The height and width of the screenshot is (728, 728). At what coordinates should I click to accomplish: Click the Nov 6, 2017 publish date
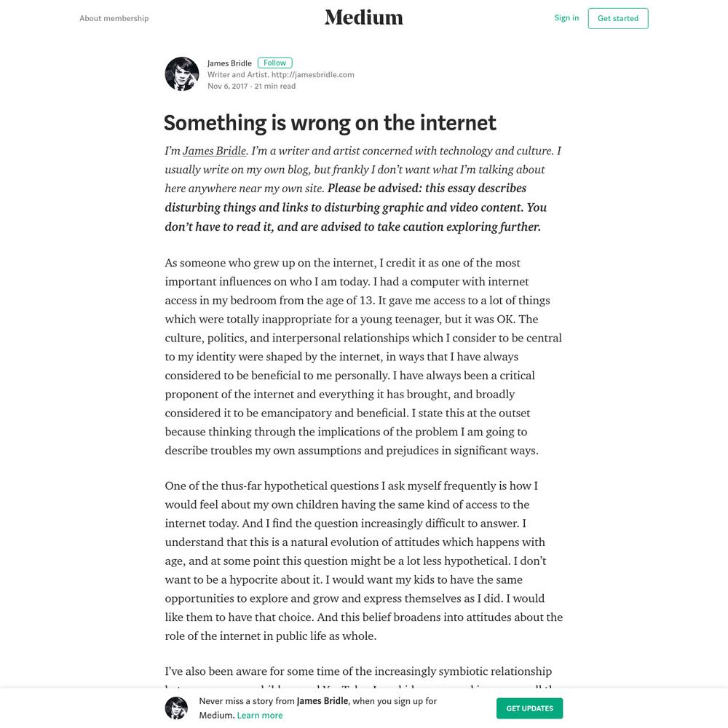click(227, 86)
